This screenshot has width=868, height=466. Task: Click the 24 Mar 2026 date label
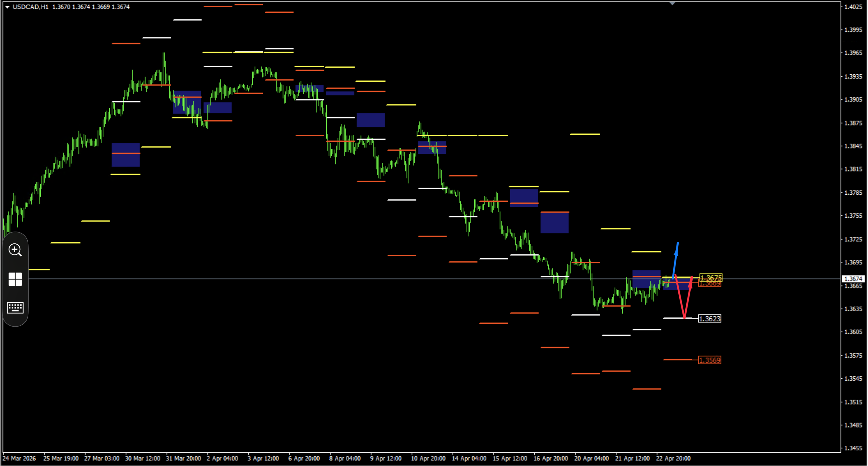click(x=19, y=458)
